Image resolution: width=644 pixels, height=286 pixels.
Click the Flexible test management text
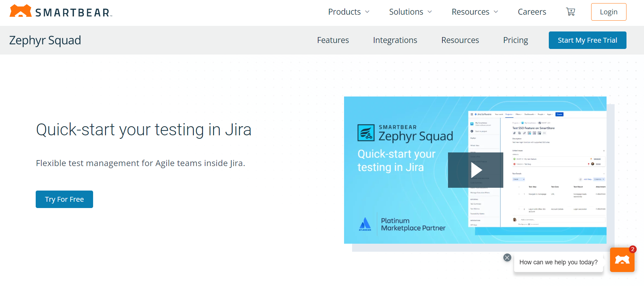[x=141, y=163]
